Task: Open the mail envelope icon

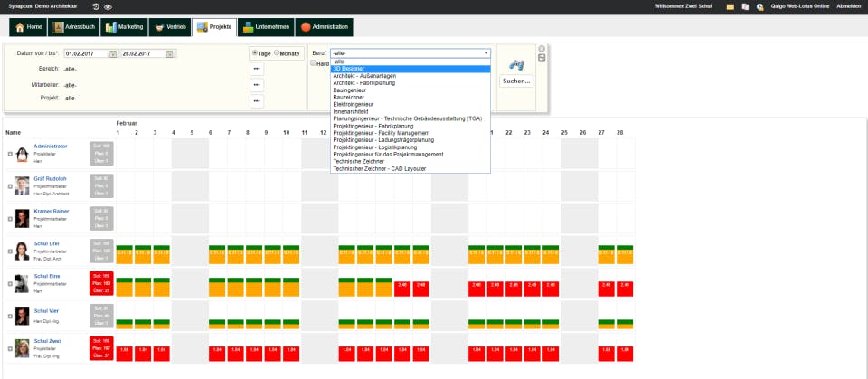Action: (x=731, y=6)
